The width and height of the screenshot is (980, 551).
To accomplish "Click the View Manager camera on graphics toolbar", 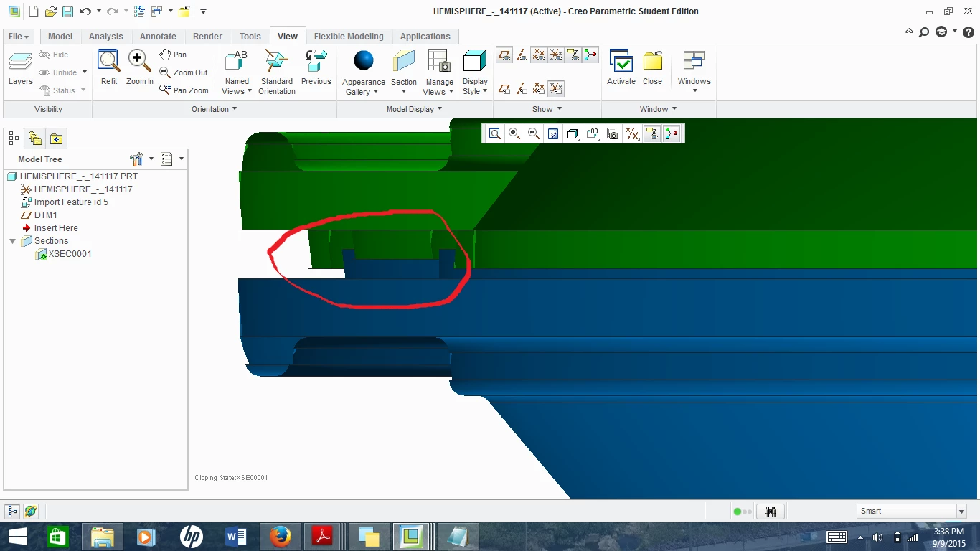I will tap(613, 133).
